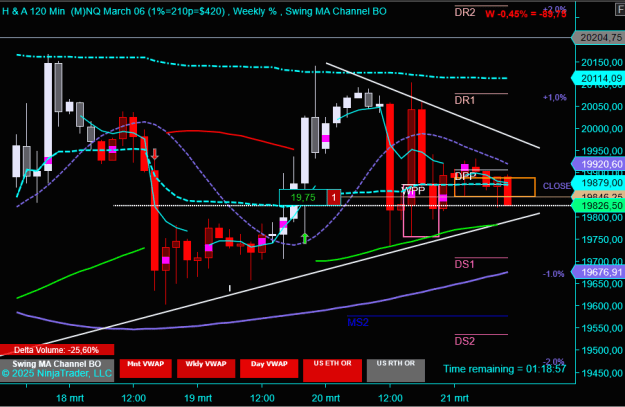This screenshot has width=625, height=407.
Task: Click the red 'W -0,45% = -89,75' text
Action: pyautogui.click(x=525, y=14)
